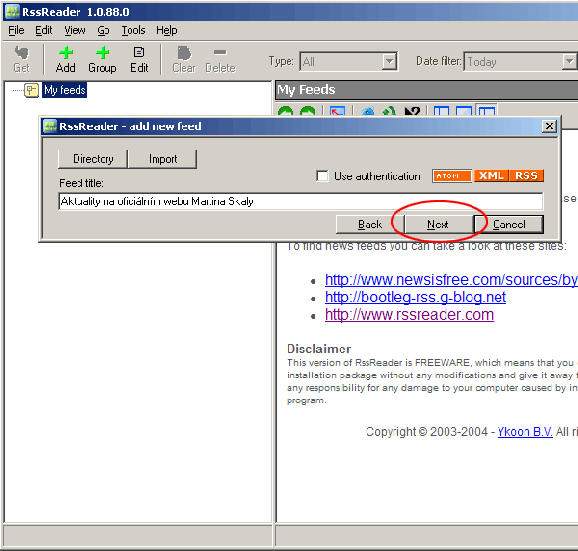Click the My Feeds pane header

pyautogui.click(x=426, y=90)
